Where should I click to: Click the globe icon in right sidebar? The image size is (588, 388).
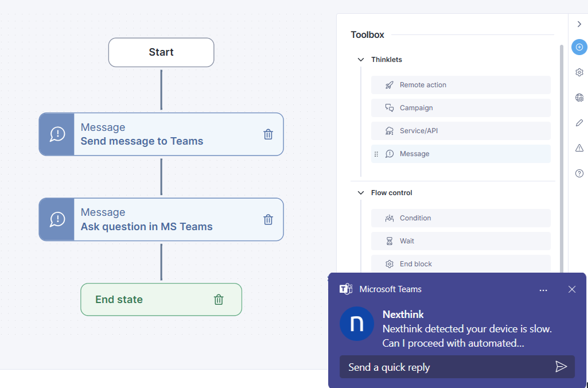[x=579, y=98]
